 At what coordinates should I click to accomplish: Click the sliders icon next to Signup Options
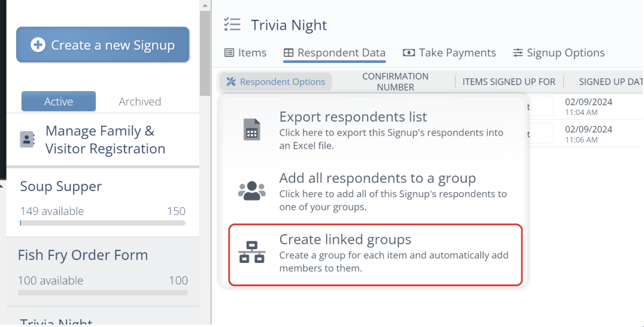pos(518,53)
